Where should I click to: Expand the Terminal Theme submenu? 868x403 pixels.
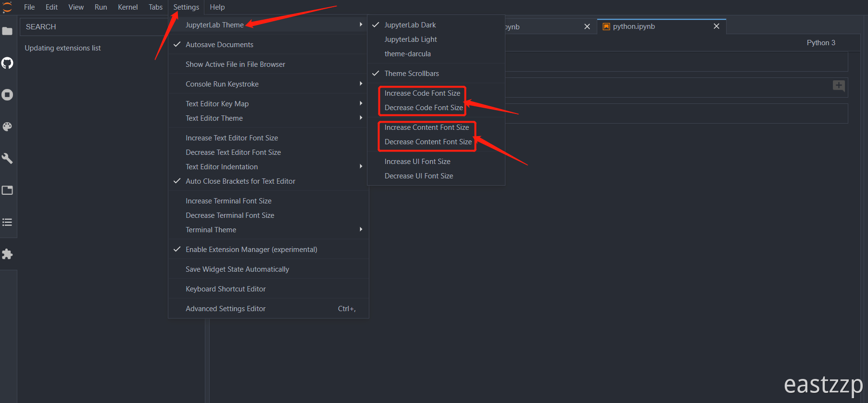click(268, 230)
